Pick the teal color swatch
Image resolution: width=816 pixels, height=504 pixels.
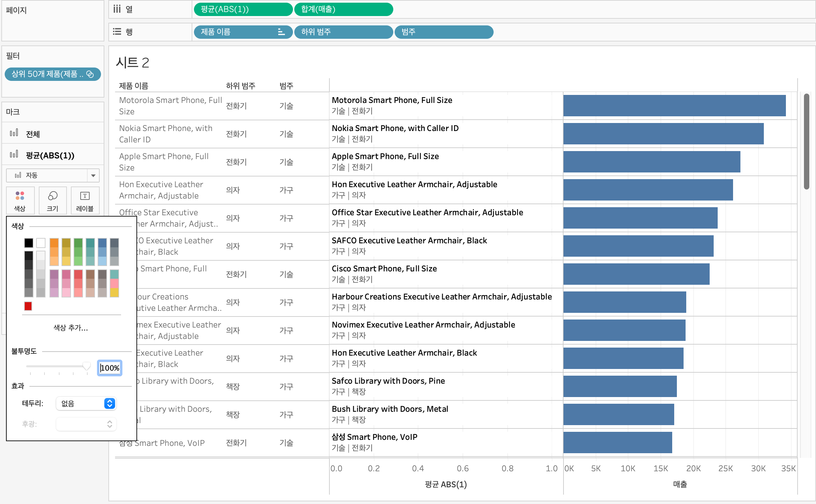90,243
